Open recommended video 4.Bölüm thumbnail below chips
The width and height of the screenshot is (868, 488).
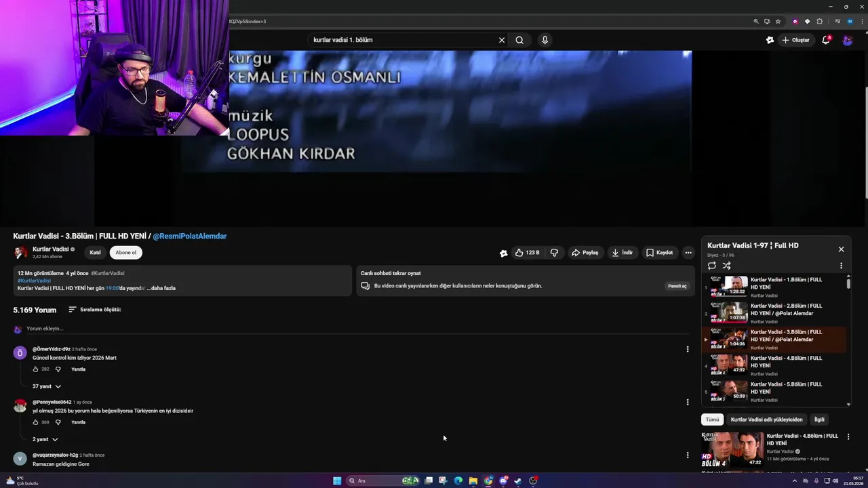click(x=732, y=449)
